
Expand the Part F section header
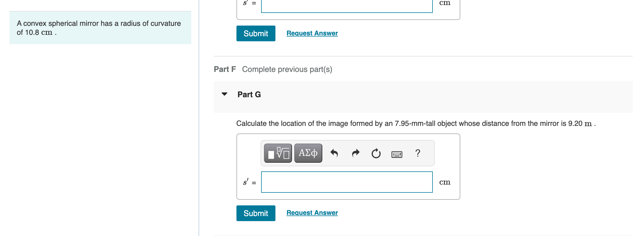click(225, 69)
